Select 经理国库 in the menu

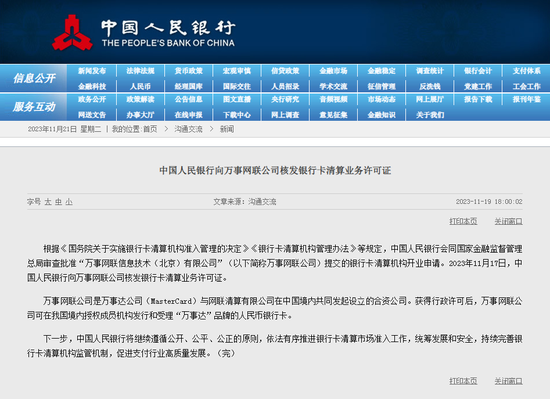(x=189, y=86)
